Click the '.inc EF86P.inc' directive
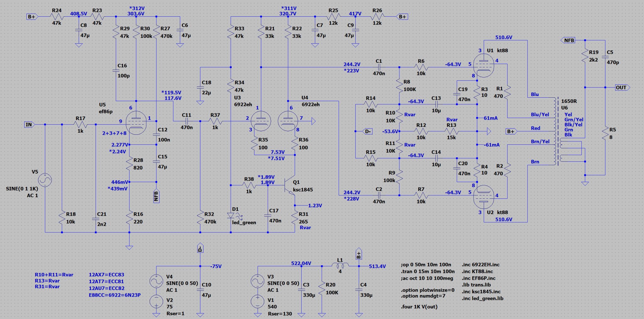 (x=478, y=278)
